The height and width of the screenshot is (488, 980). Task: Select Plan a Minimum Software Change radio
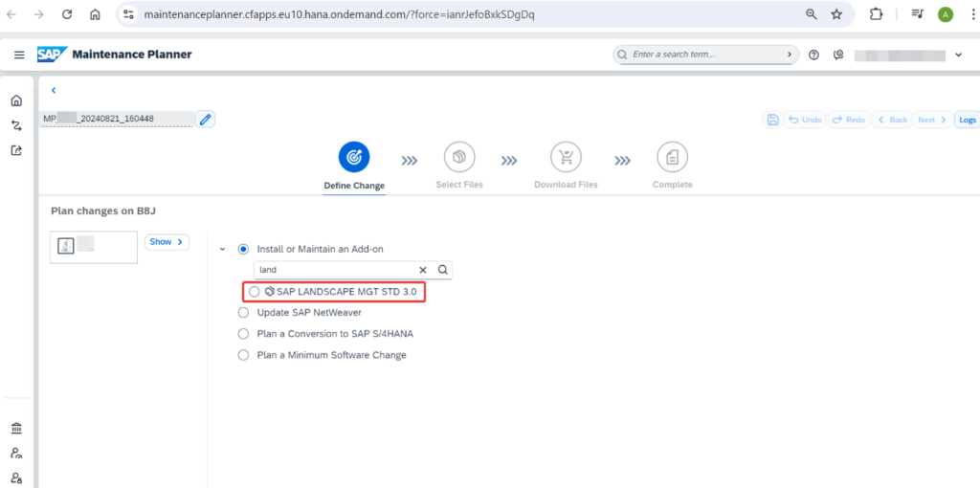tap(243, 355)
